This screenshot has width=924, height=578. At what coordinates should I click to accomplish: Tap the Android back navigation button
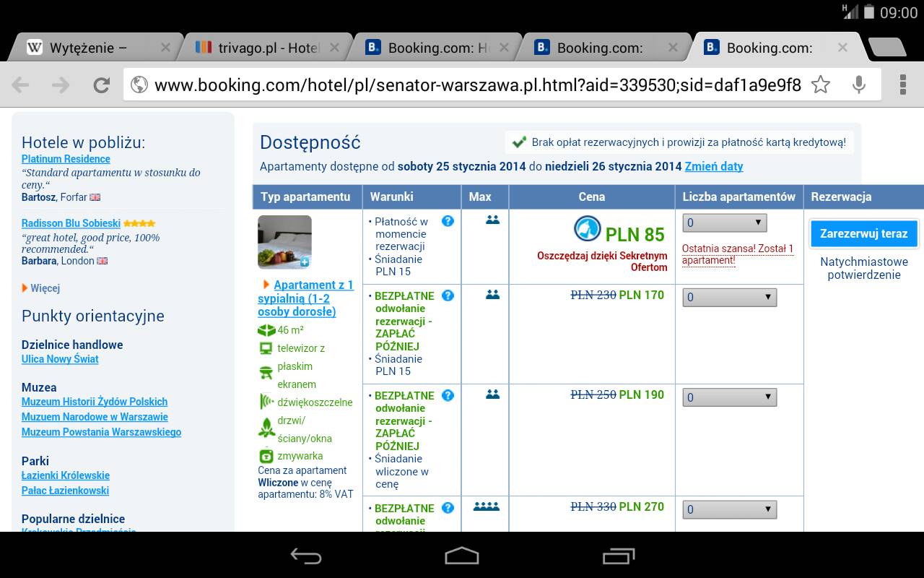306,556
